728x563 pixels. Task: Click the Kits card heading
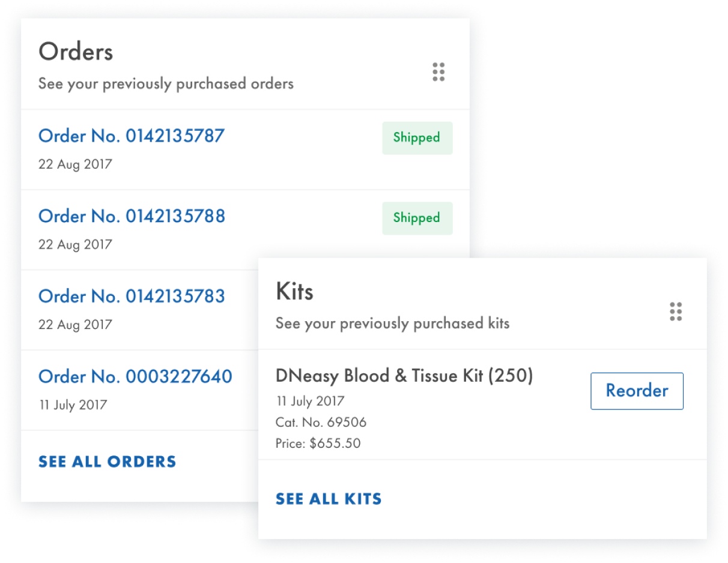(x=294, y=292)
